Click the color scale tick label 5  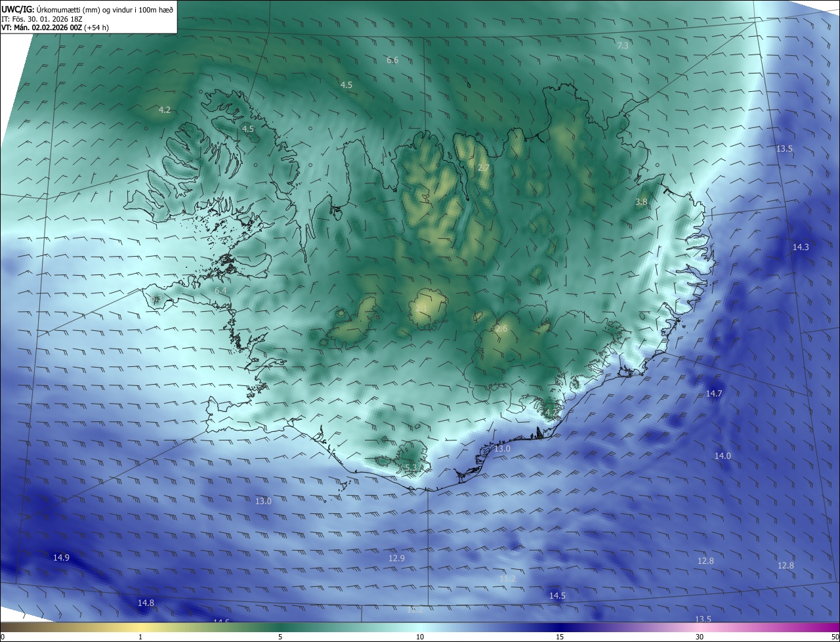tap(280, 637)
